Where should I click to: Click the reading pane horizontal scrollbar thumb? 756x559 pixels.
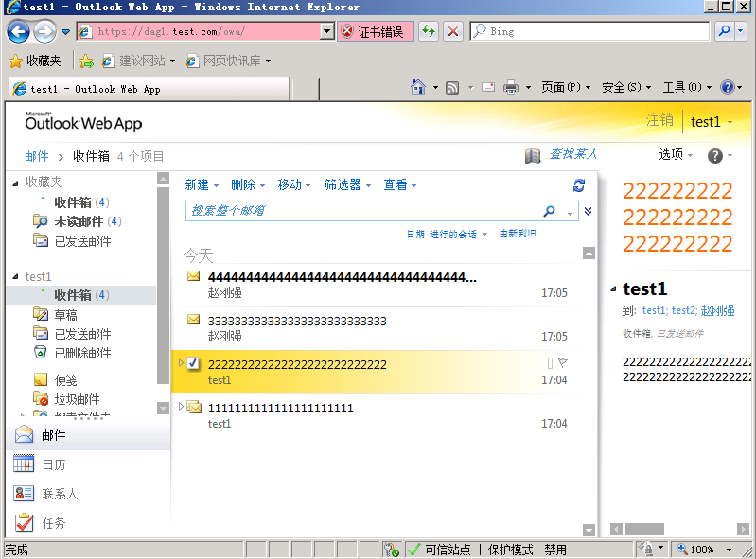pos(644,529)
